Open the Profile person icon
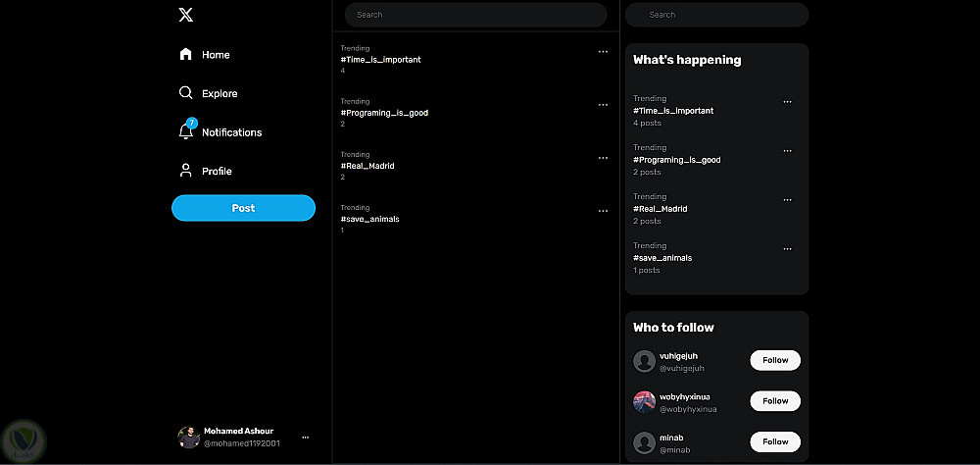The image size is (980, 465). click(186, 171)
